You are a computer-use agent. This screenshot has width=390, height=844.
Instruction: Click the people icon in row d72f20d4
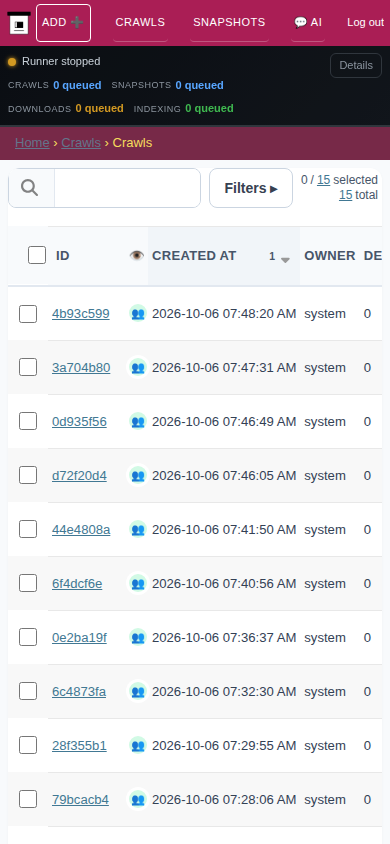click(138, 475)
